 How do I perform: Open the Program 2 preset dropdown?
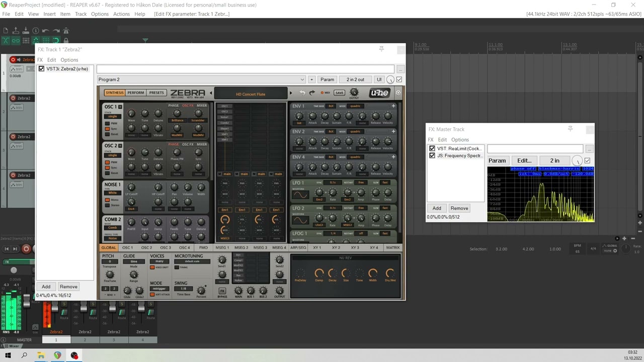pos(201,79)
